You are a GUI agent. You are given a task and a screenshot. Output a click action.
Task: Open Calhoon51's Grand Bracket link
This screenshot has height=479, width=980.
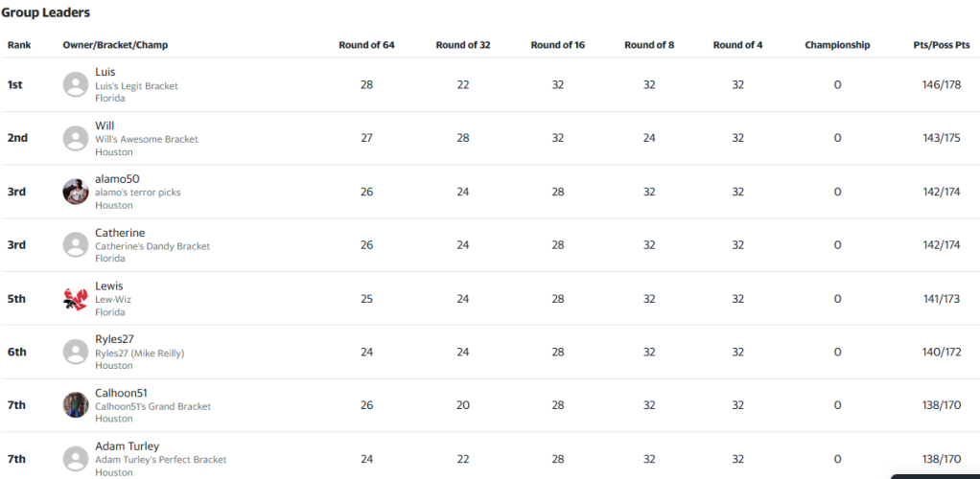pos(153,406)
